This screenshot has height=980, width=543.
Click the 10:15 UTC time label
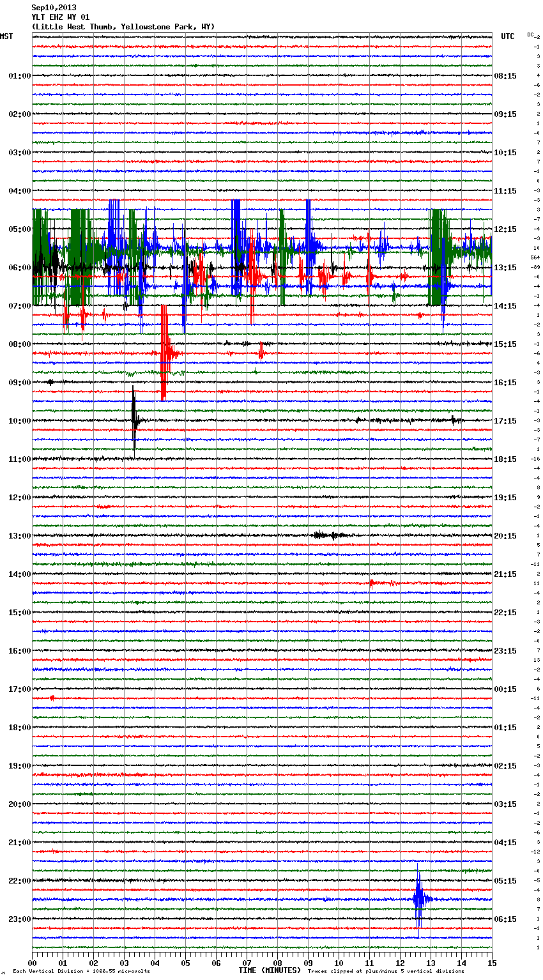click(505, 153)
